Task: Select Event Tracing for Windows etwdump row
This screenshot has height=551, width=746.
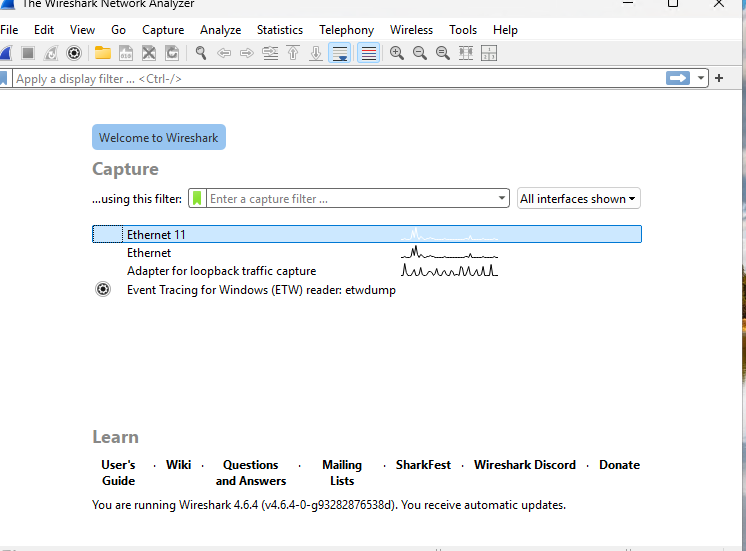Action: coord(367,289)
